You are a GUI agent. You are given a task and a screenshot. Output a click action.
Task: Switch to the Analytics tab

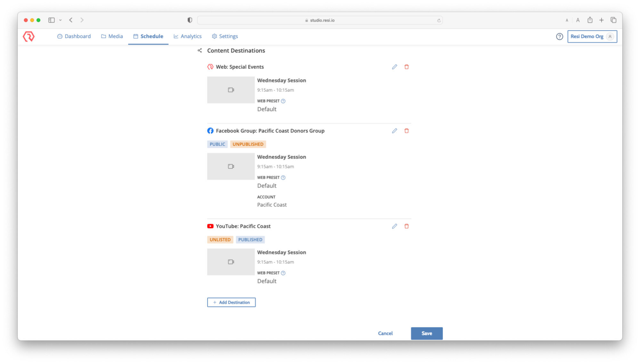pyautogui.click(x=187, y=36)
